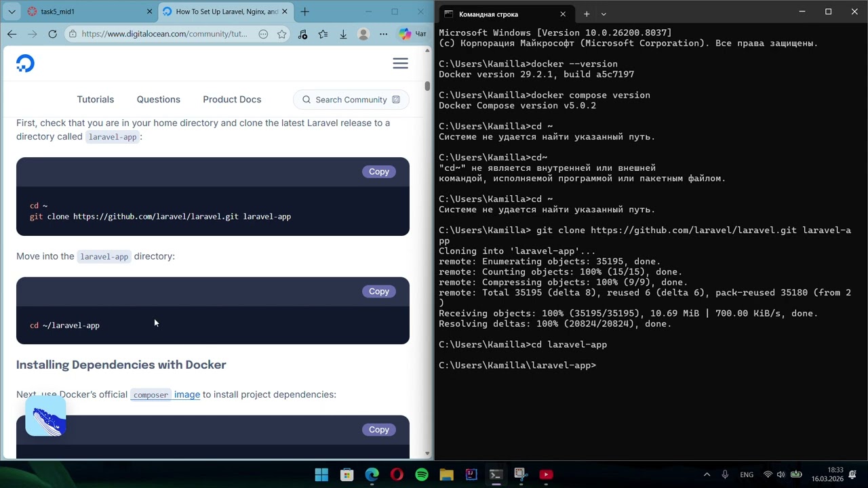Switch to the task5_mid1 browser tab
868x488 pixels.
click(x=88, y=12)
